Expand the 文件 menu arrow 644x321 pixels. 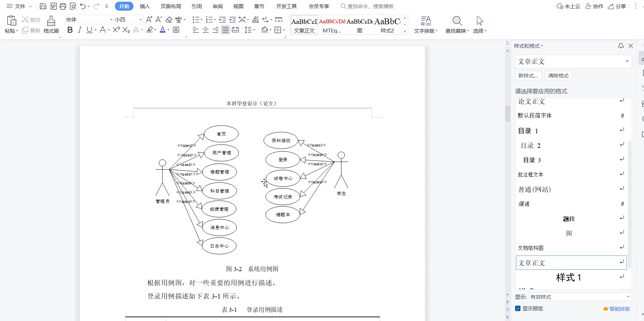click(x=30, y=6)
